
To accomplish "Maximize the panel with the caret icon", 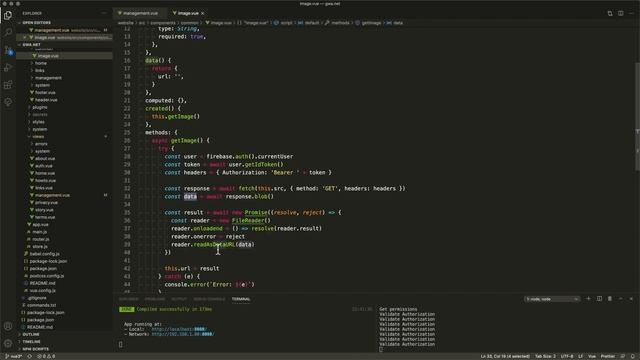I will pos(620,299).
